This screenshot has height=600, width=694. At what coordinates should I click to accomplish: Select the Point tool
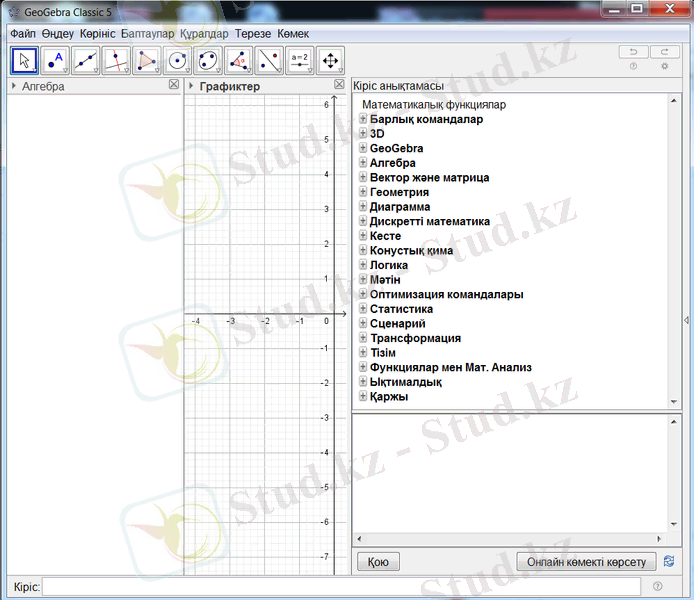(x=55, y=61)
